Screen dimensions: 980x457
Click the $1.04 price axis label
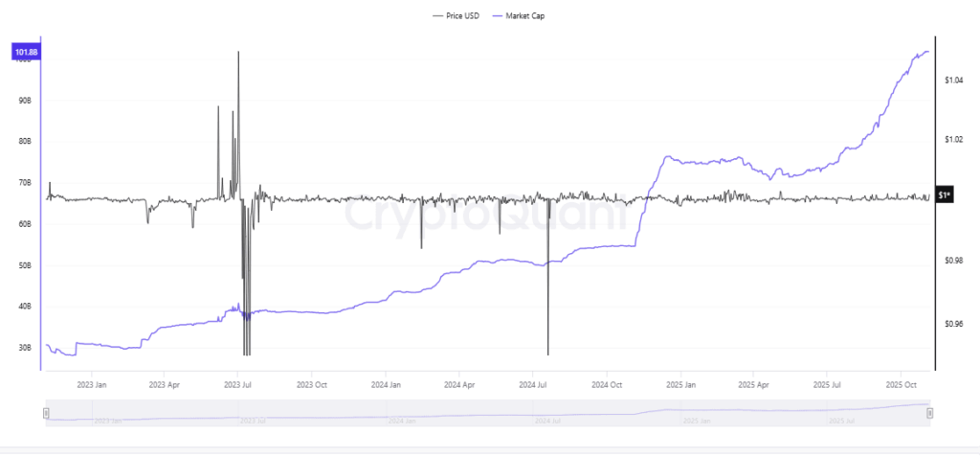click(x=952, y=81)
